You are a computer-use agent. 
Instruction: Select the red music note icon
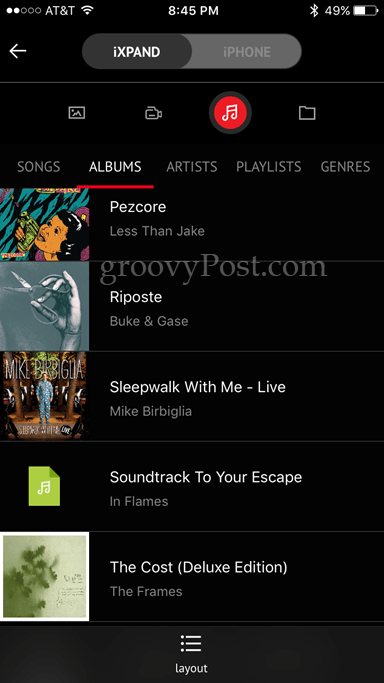(x=230, y=113)
